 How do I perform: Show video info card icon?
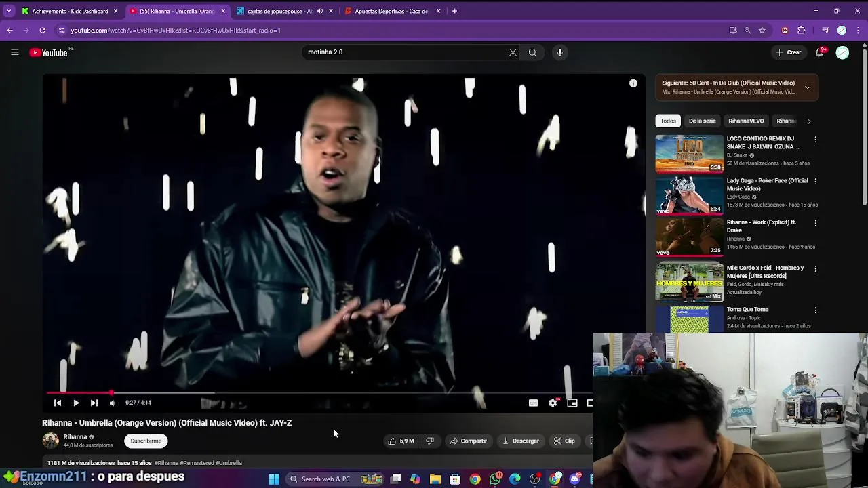click(x=633, y=83)
